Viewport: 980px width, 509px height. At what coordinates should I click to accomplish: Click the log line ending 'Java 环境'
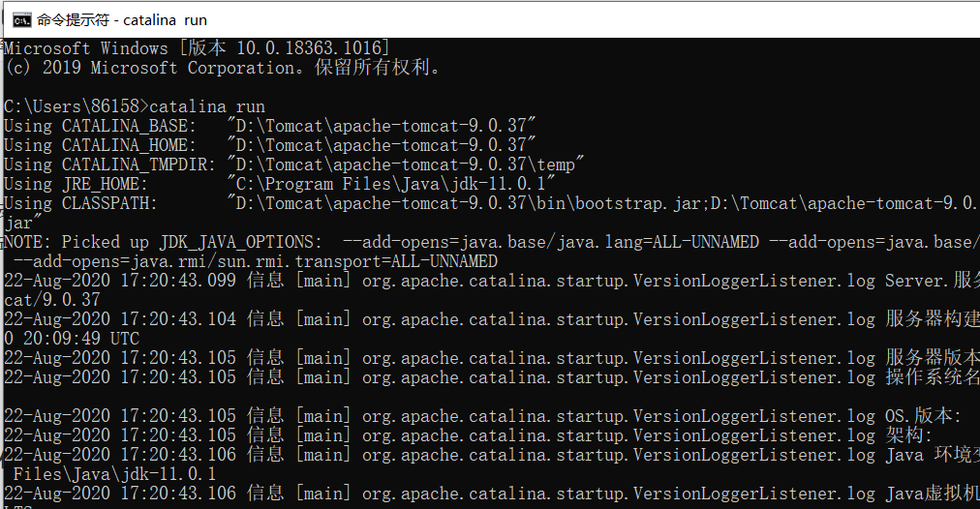[x=492, y=455]
